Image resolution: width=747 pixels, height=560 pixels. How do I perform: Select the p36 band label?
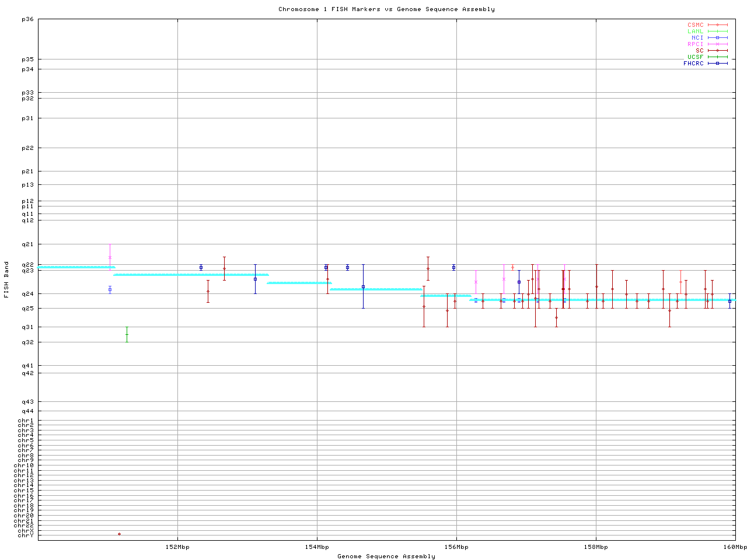(x=27, y=19)
